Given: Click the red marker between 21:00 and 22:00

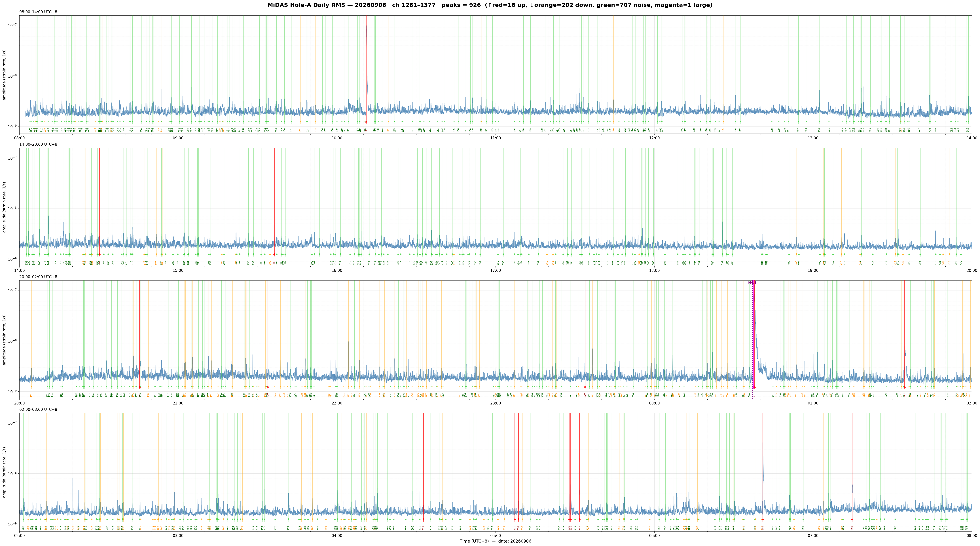Looking at the screenshot, I should click(268, 387).
